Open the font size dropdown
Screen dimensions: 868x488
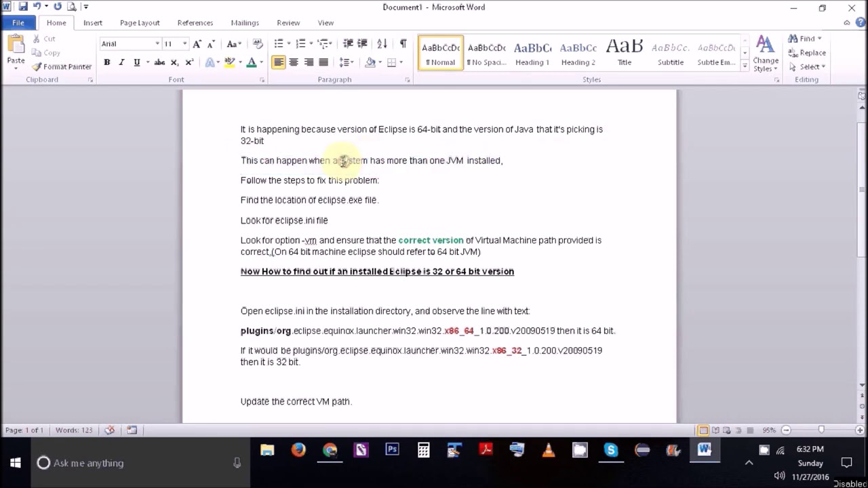click(x=184, y=43)
